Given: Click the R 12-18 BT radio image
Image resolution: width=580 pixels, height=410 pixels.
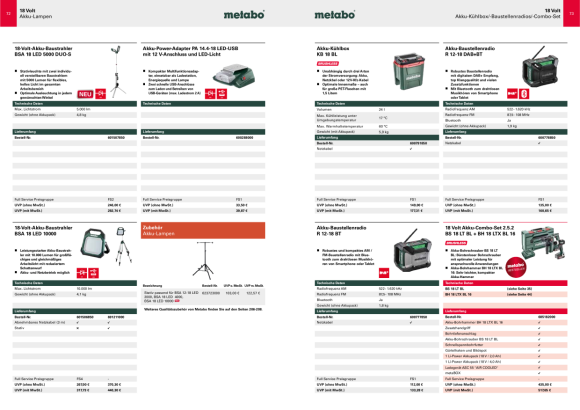Looking at the screenshot, I should click(412, 251).
